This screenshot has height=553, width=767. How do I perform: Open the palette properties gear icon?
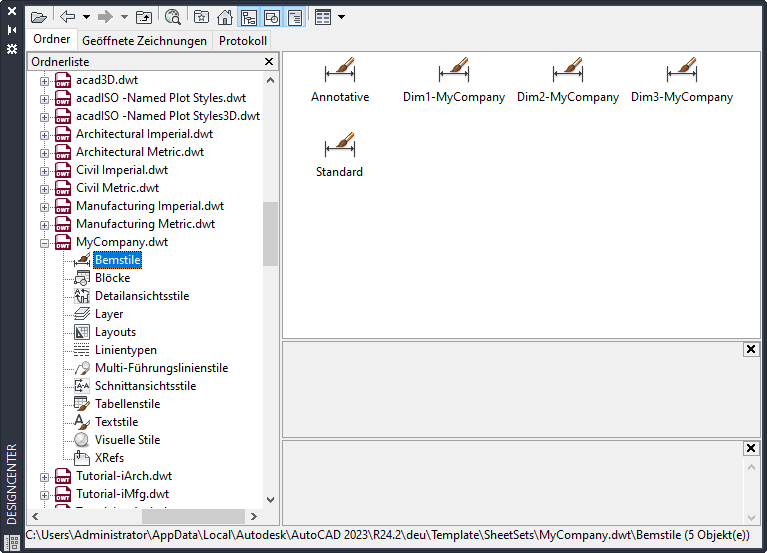pyautogui.click(x=12, y=49)
